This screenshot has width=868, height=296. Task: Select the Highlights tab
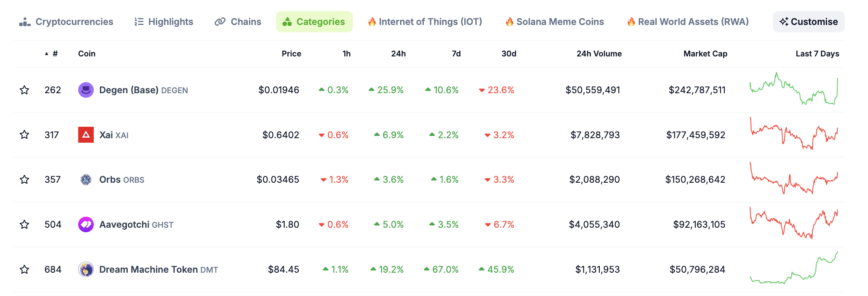pos(164,22)
